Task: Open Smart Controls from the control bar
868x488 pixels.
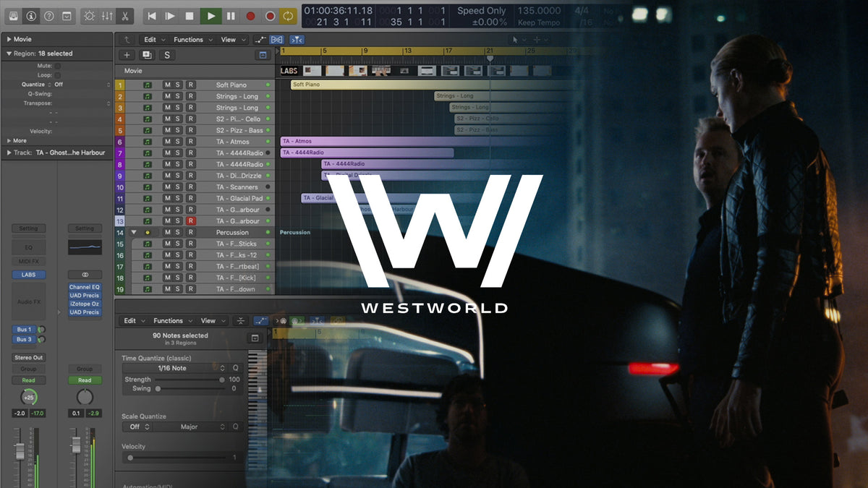Action: point(89,15)
